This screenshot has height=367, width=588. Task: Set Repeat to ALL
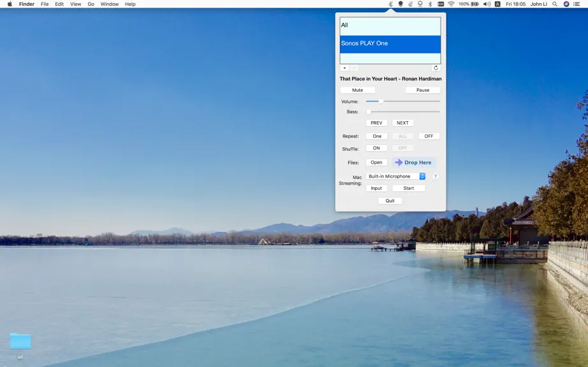402,136
